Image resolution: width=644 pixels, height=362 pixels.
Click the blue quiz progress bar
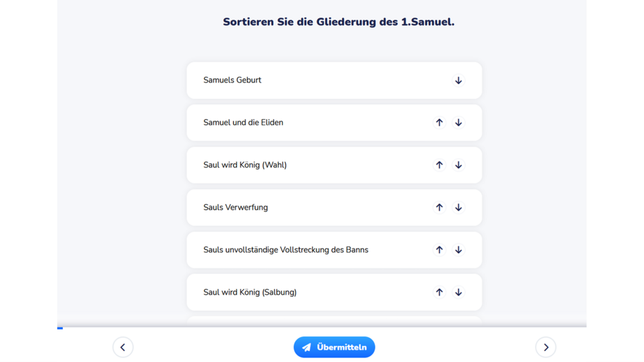[60, 328]
